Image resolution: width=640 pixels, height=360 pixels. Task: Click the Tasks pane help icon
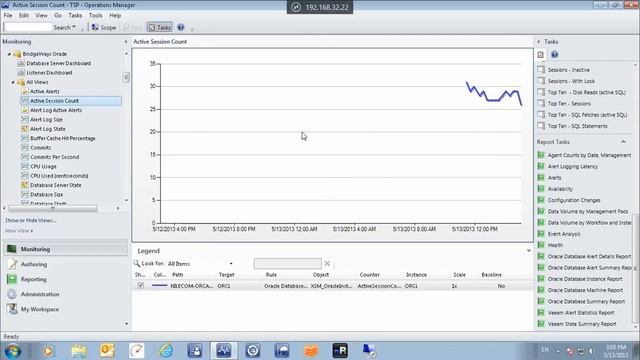click(554, 54)
